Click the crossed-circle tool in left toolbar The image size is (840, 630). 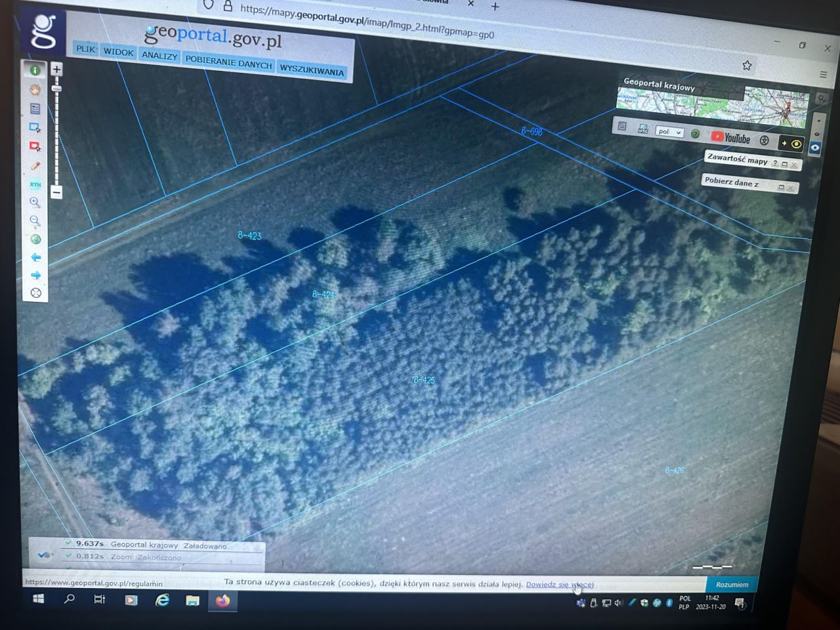pos(36,293)
